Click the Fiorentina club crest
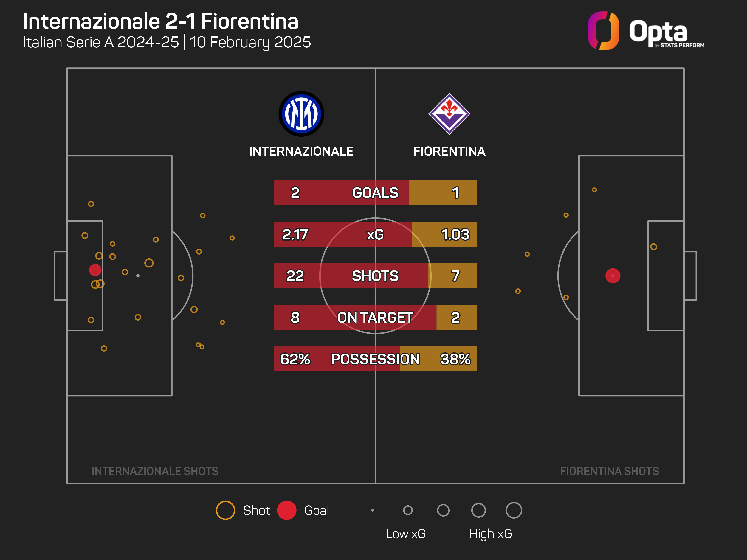Screen dimensions: 747x560 pos(449,114)
